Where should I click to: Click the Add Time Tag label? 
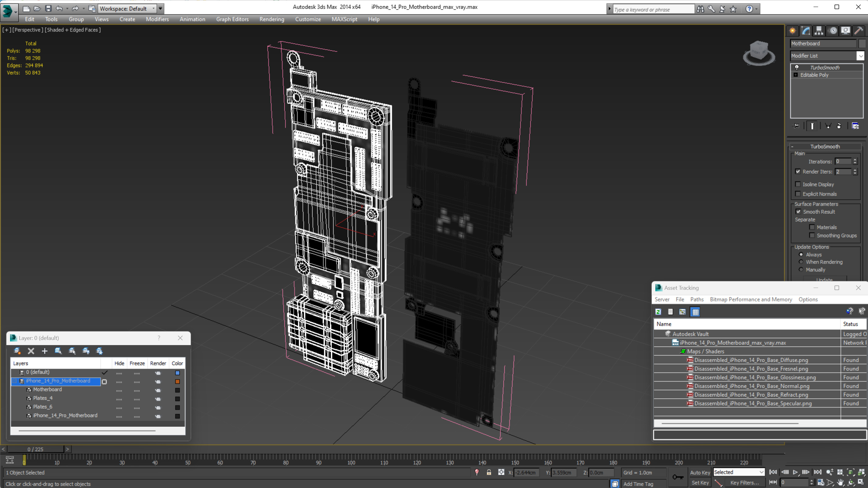638,484
